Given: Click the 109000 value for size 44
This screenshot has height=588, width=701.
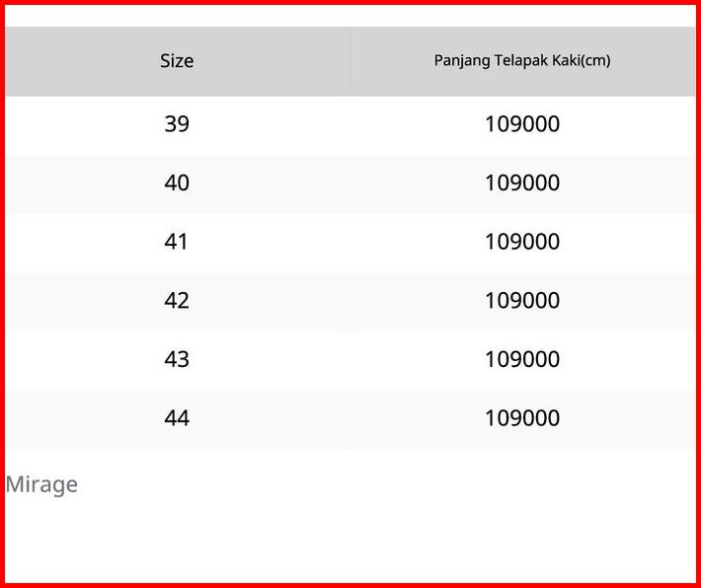Looking at the screenshot, I should click(x=522, y=418).
